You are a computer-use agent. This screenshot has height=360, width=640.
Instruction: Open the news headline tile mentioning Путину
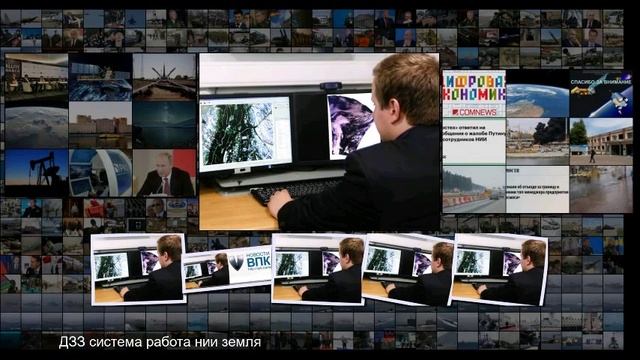coord(474,142)
